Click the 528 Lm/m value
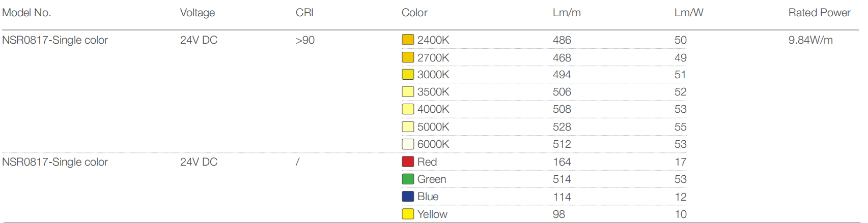 tap(562, 127)
